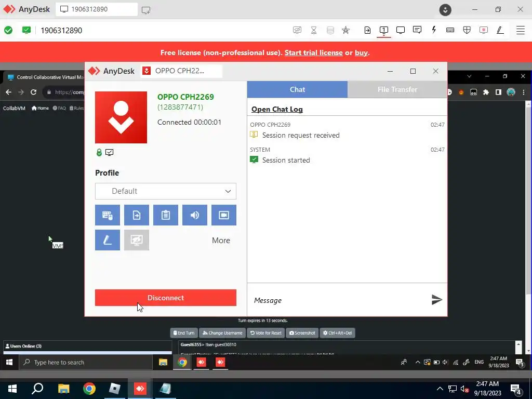Toggle the draw on screen permission
532x399 pixels.
[108, 240]
